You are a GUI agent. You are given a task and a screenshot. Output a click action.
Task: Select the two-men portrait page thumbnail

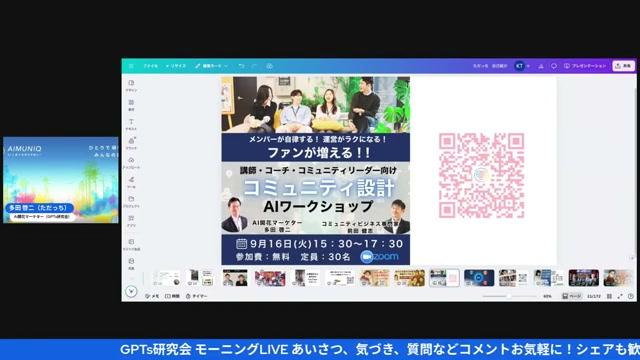235,278
